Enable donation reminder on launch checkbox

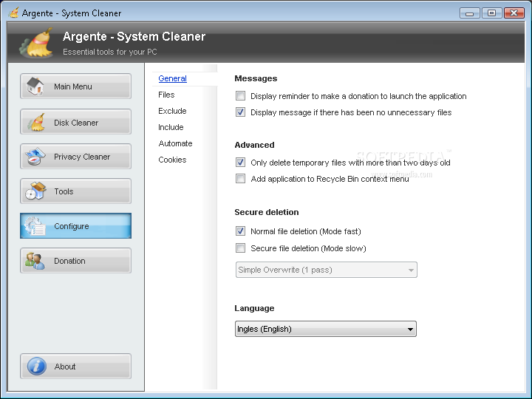240,96
